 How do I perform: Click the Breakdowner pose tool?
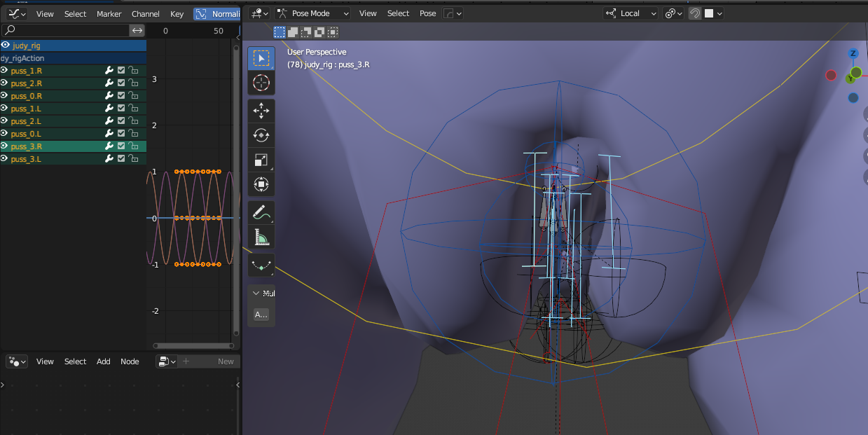[261, 266]
